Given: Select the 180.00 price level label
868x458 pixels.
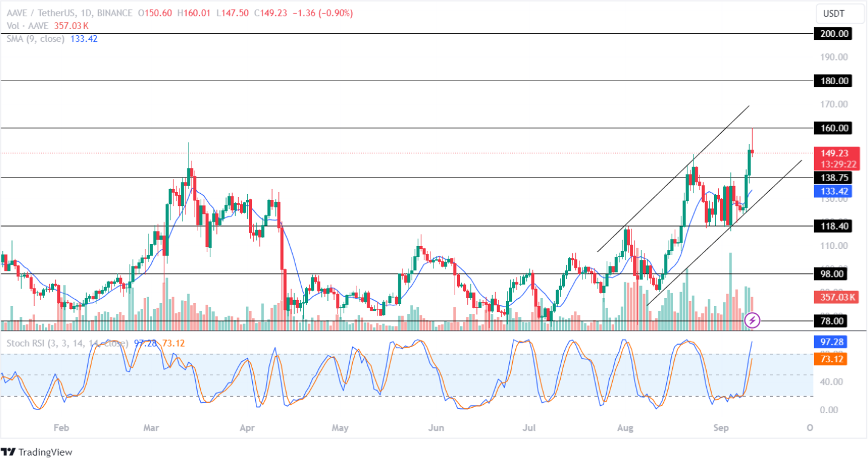Looking at the screenshot, I should pyautogui.click(x=833, y=81).
